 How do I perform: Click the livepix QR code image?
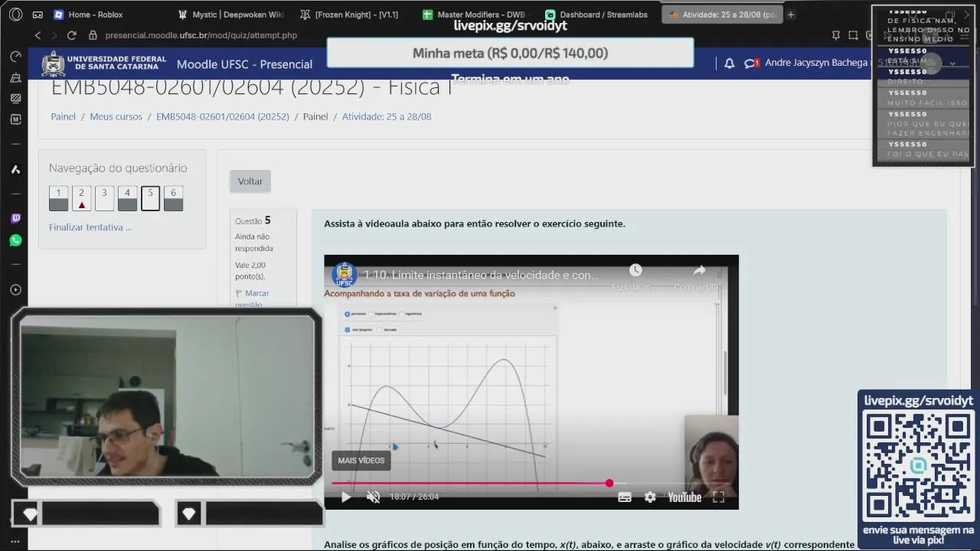pos(919,465)
